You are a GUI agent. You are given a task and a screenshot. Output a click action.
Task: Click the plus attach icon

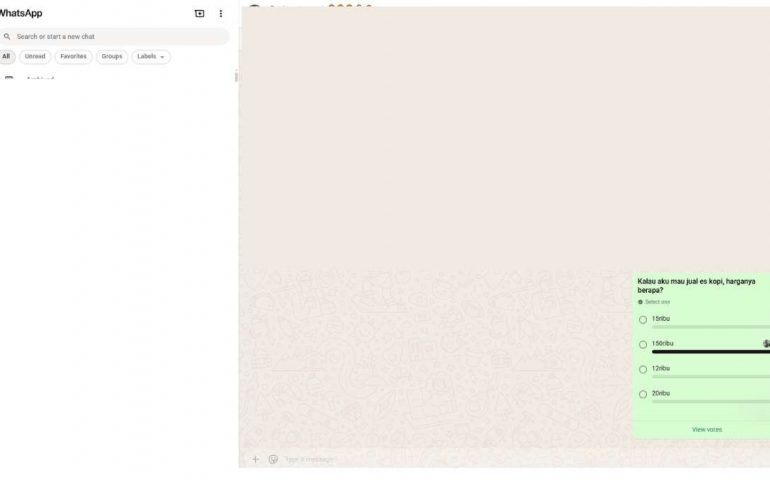(x=255, y=459)
